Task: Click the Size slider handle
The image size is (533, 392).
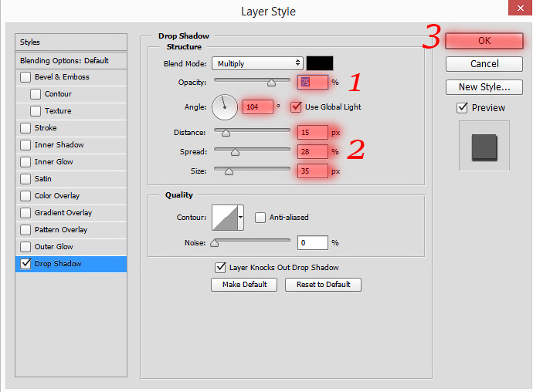Action: click(x=229, y=171)
